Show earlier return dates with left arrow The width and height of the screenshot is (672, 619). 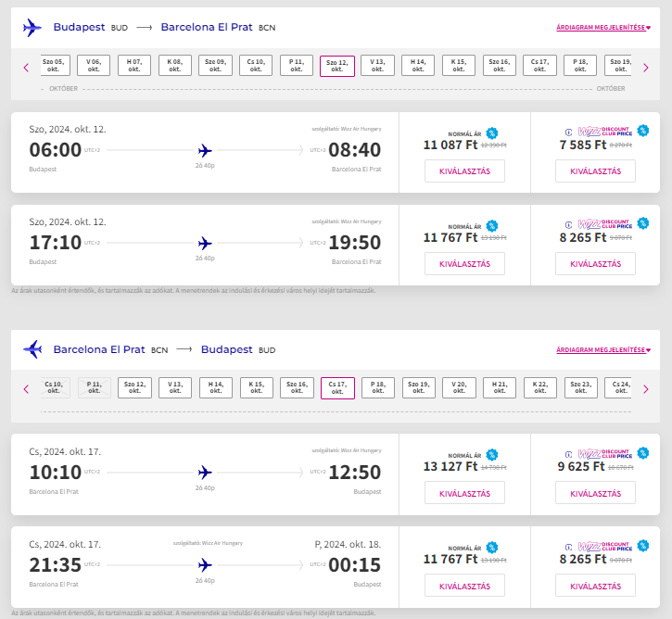[26, 389]
